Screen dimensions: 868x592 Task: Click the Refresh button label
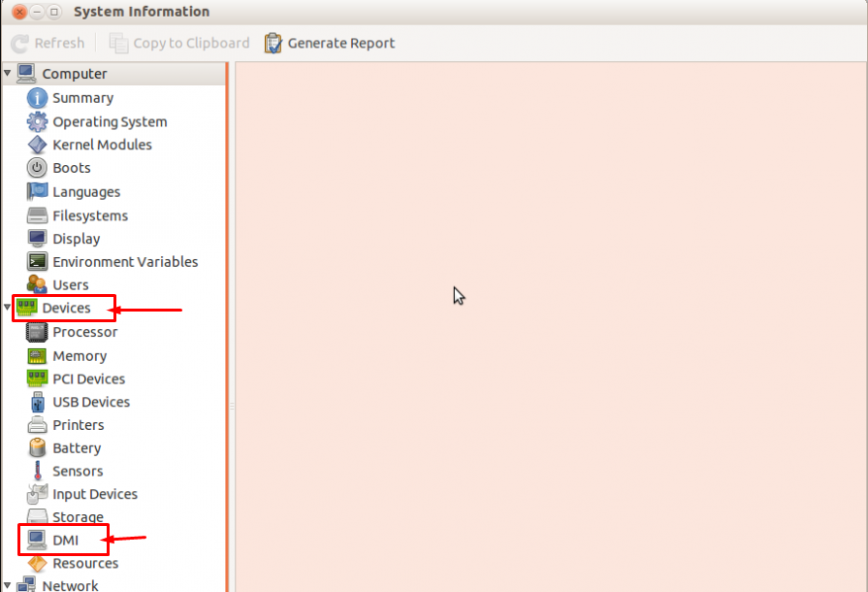point(59,44)
